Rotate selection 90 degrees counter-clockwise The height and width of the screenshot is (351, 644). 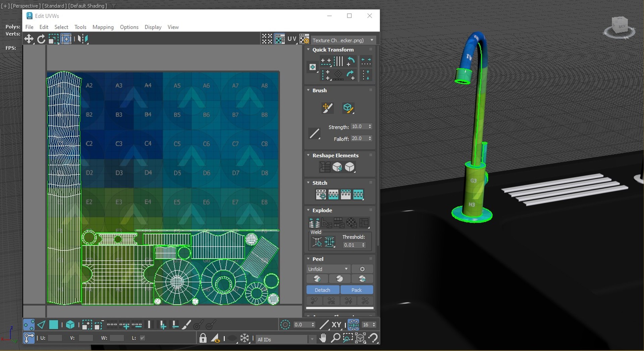click(351, 61)
